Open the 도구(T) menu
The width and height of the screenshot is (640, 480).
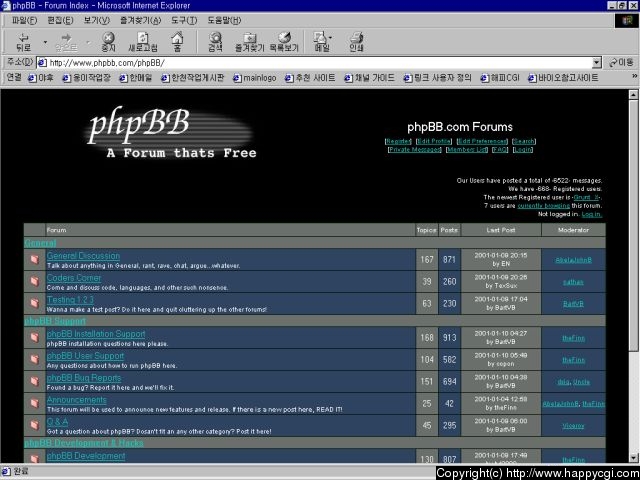184,20
